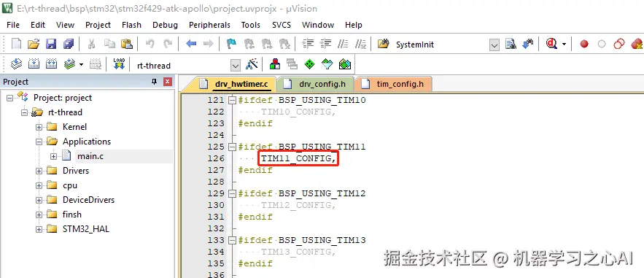Screen dimensions: 644x278
Task: Undo the last edit
Action: point(150,44)
